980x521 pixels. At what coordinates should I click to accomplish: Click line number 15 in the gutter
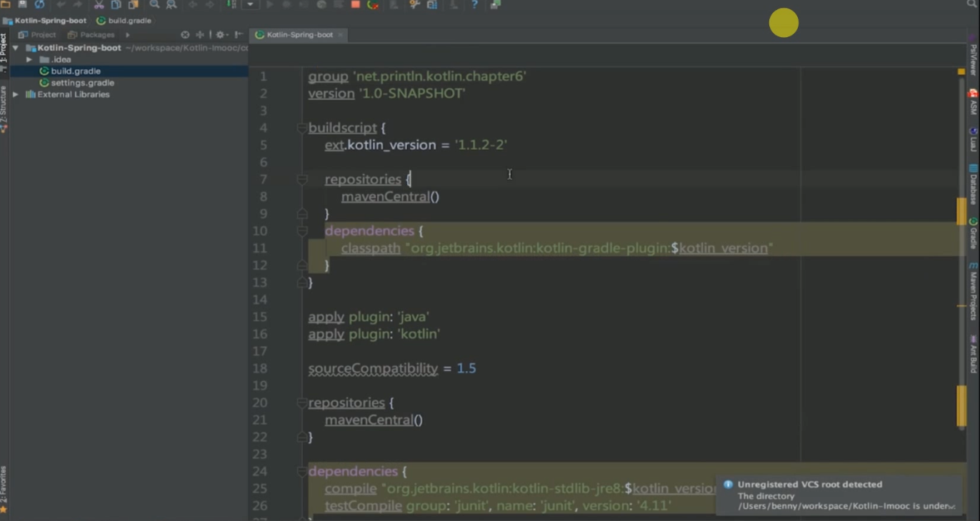coord(259,317)
